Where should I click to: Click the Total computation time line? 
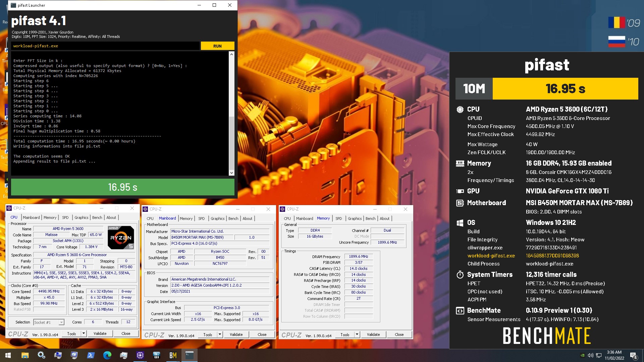74,141
